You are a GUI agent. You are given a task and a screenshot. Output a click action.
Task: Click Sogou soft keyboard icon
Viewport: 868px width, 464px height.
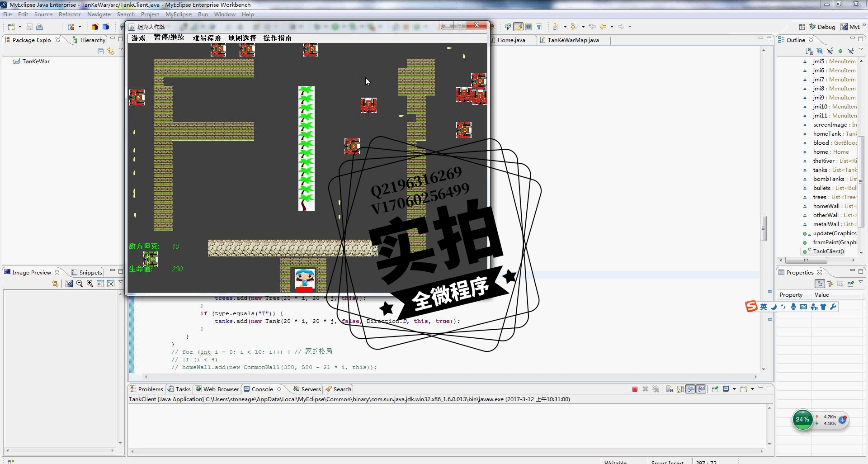(x=803, y=307)
